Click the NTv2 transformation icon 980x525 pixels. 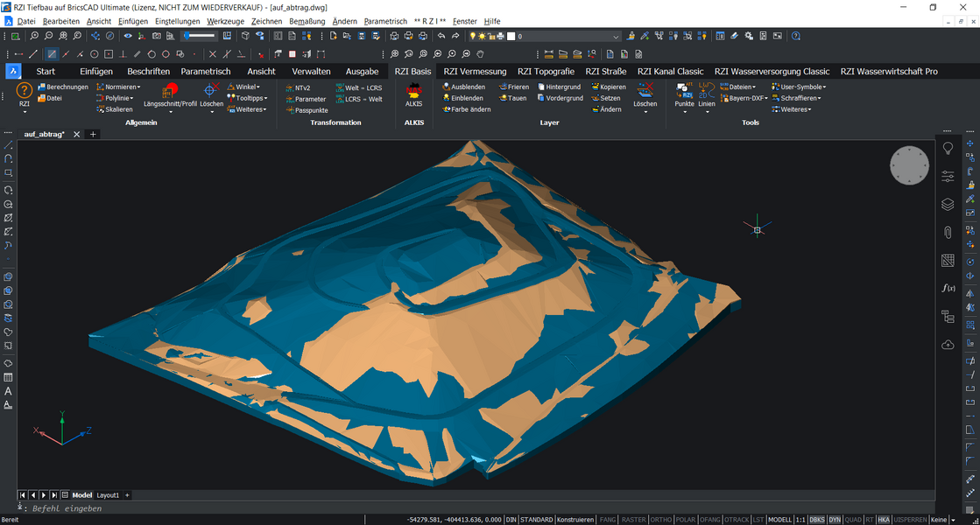(x=298, y=88)
